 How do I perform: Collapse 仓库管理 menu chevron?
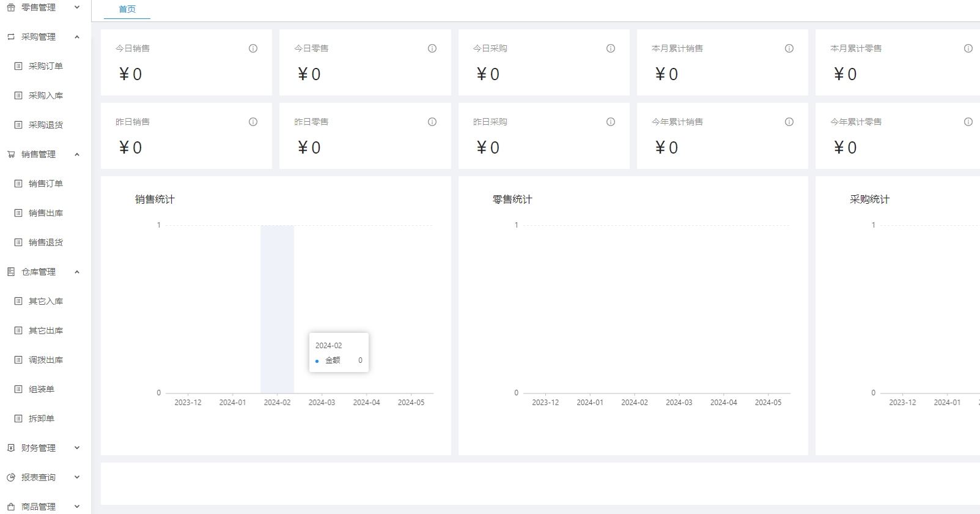pos(77,272)
